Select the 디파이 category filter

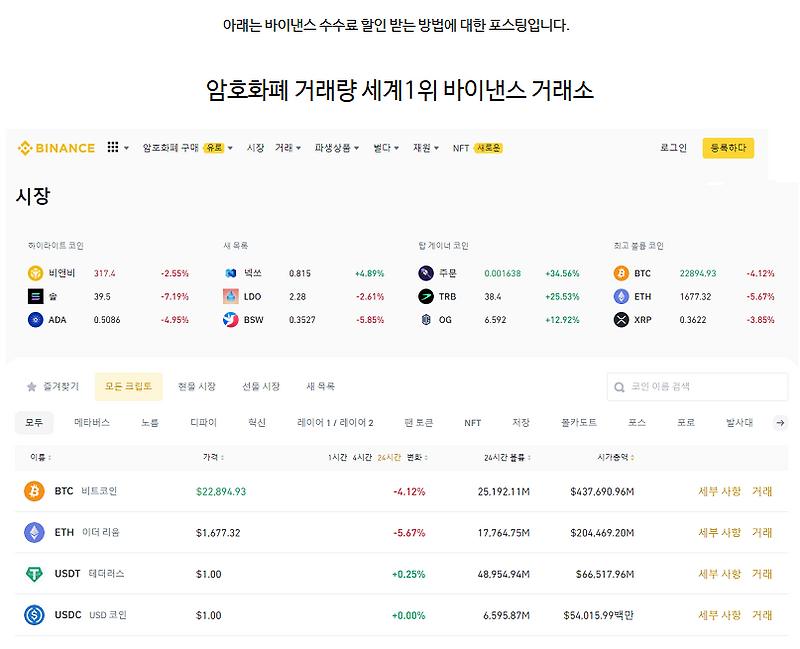tap(204, 423)
